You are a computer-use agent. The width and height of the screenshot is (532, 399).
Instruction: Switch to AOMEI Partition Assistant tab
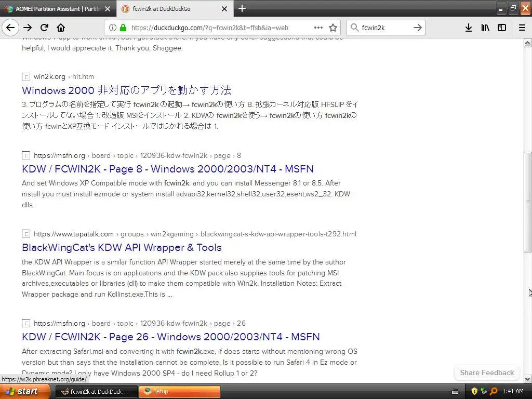(58, 9)
